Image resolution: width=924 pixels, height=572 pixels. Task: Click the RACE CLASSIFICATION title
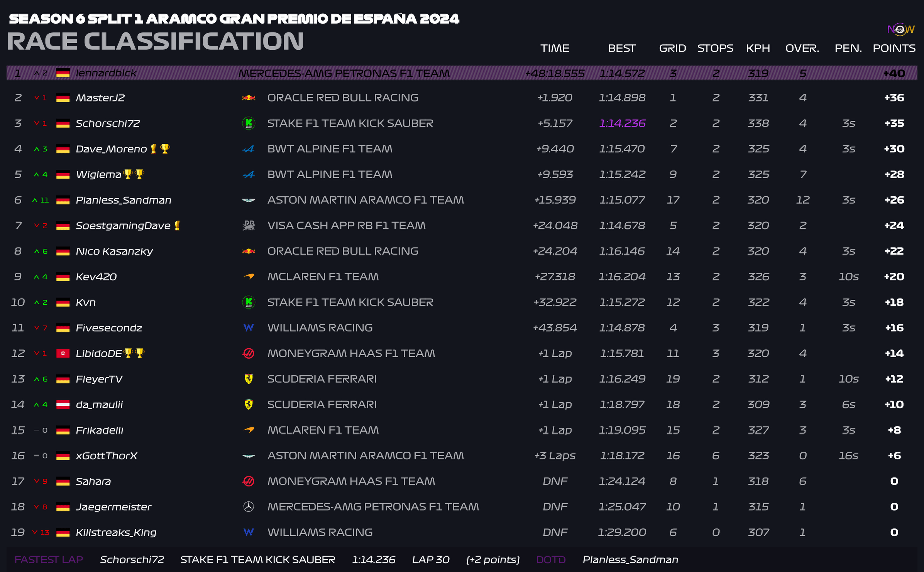[x=156, y=41]
